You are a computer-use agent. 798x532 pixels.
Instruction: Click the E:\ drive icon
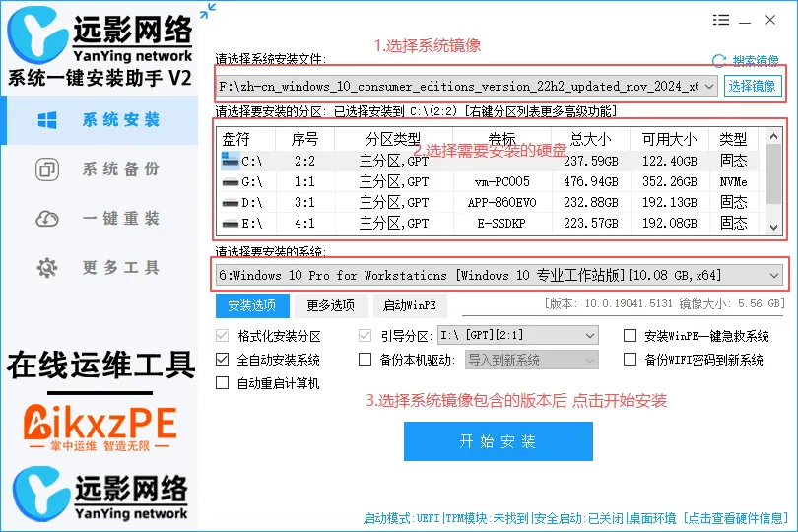coord(230,223)
